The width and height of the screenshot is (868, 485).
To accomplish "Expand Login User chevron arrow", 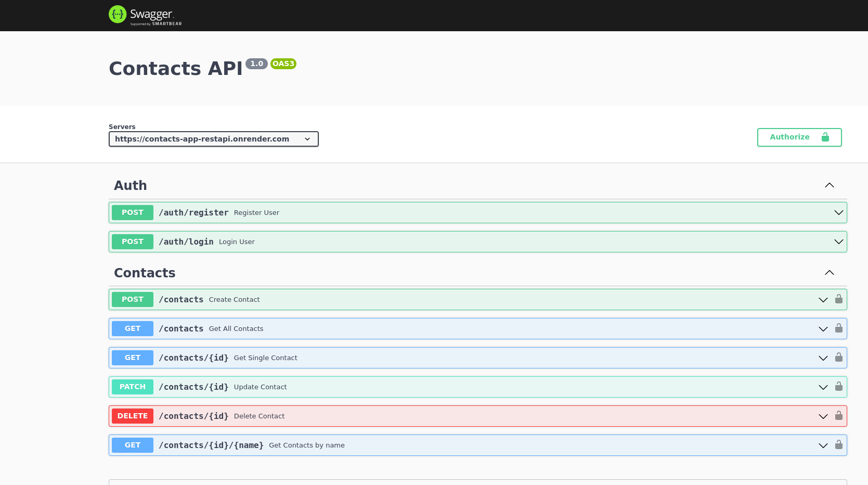I will [x=838, y=241].
